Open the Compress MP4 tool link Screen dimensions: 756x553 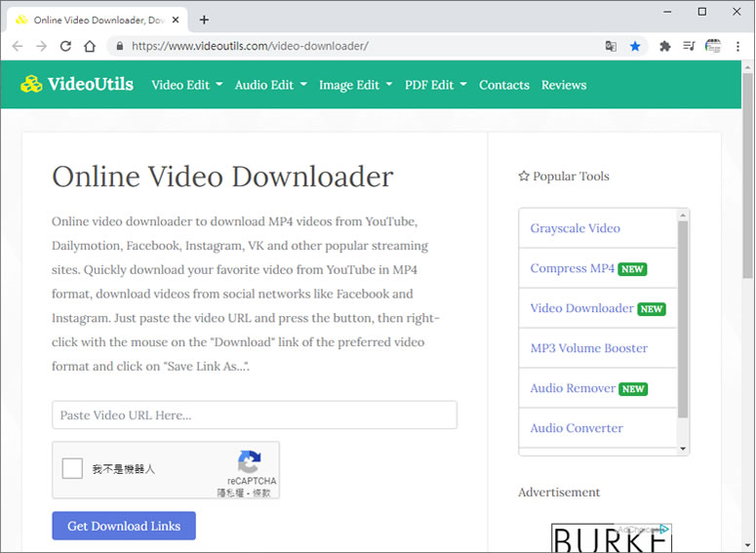[x=573, y=268]
